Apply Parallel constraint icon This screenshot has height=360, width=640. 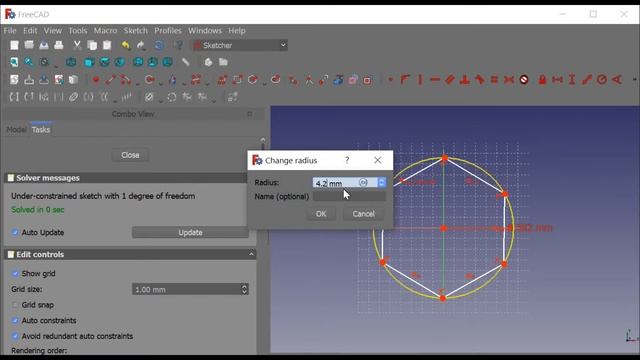point(450,80)
